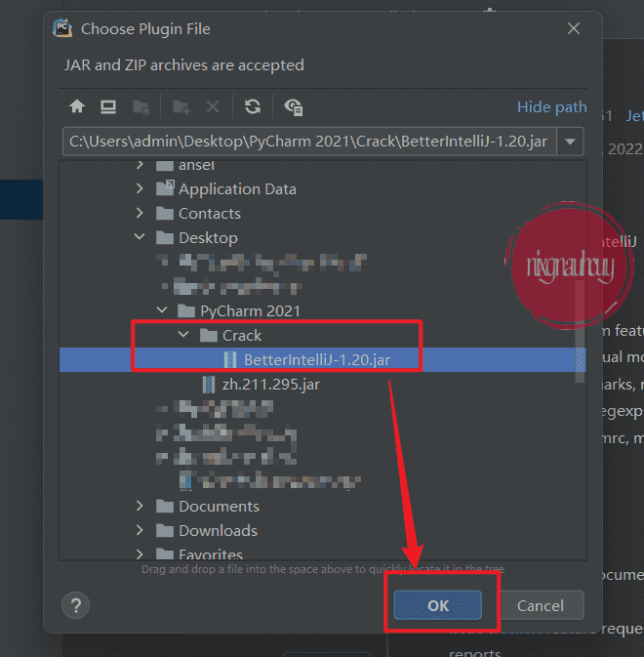Click the Hide path link
Viewport: 644px width, 657px height.
pos(551,107)
